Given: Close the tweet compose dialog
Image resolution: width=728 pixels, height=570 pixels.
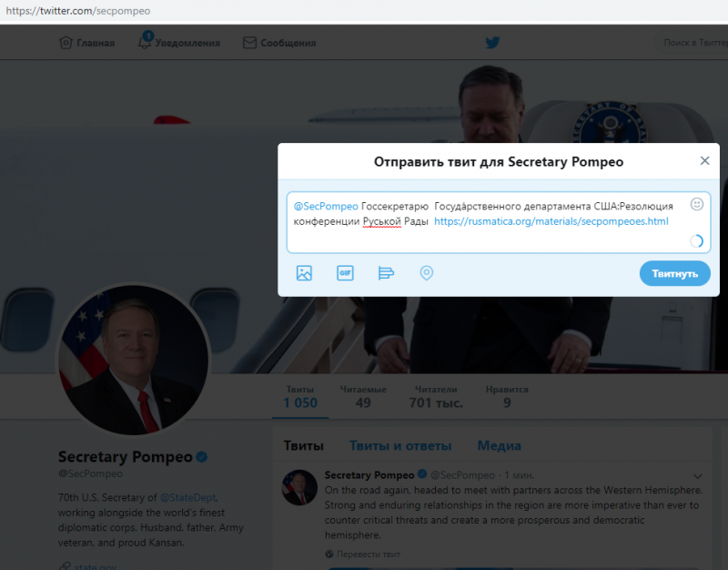Looking at the screenshot, I should 704,161.
